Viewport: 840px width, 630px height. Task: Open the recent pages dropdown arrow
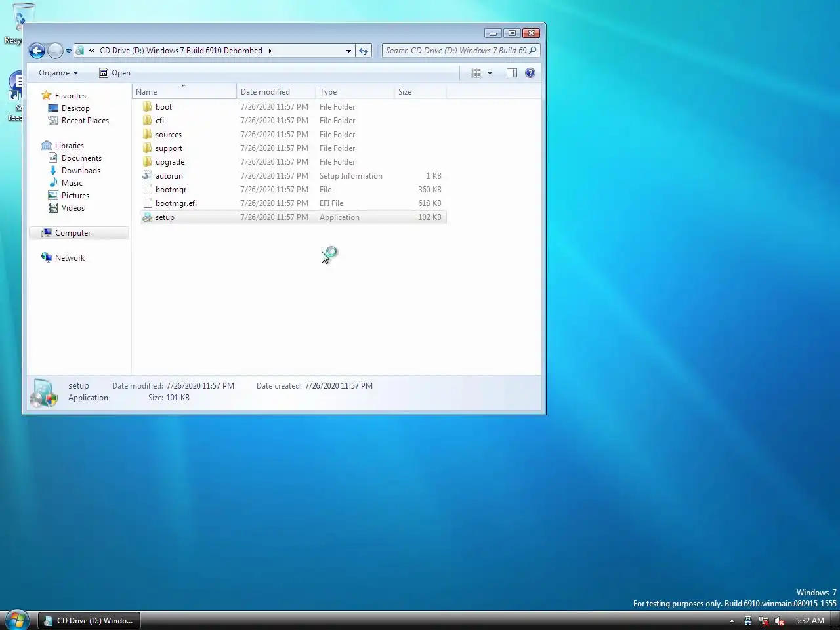click(68, 51)
